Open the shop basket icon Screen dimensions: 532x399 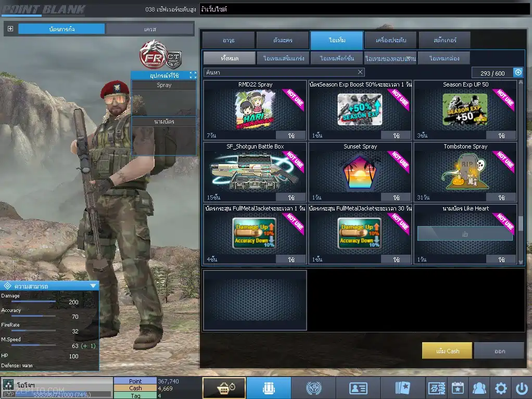[x=224, y=388]
